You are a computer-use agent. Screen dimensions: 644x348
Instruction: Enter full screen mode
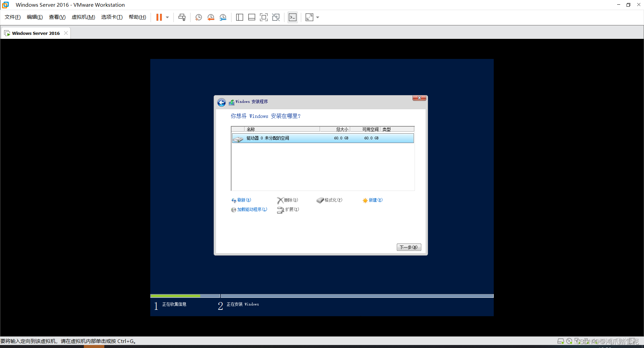tap(264, 17)
